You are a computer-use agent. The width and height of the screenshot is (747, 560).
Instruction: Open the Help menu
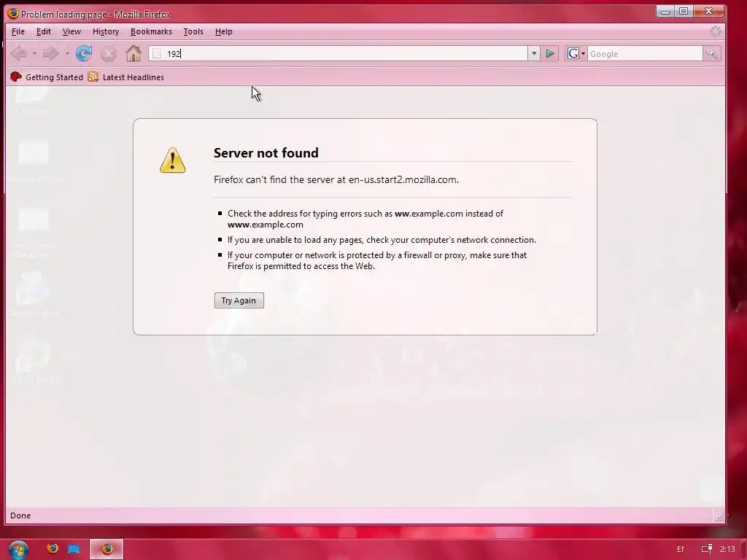click(223, 31)
